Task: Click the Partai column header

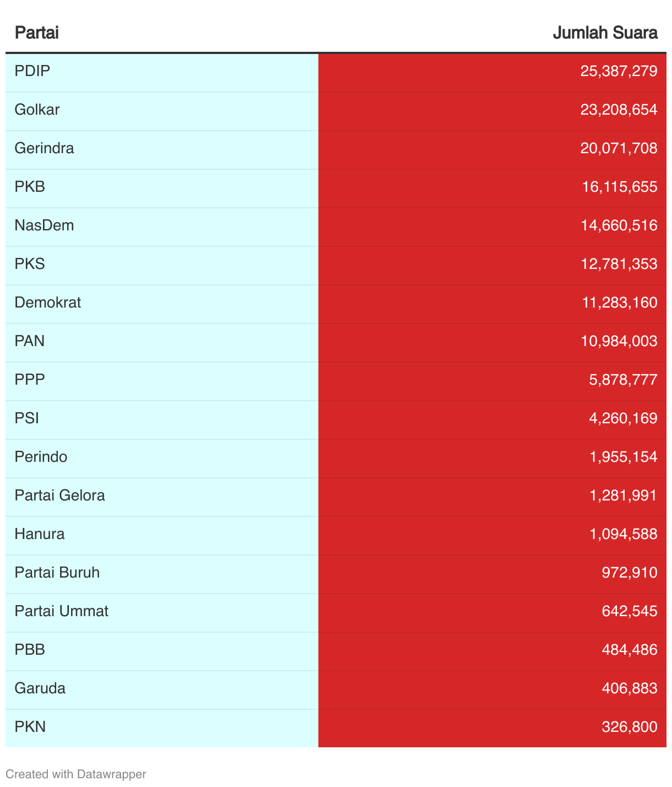Action: [36, 33]
